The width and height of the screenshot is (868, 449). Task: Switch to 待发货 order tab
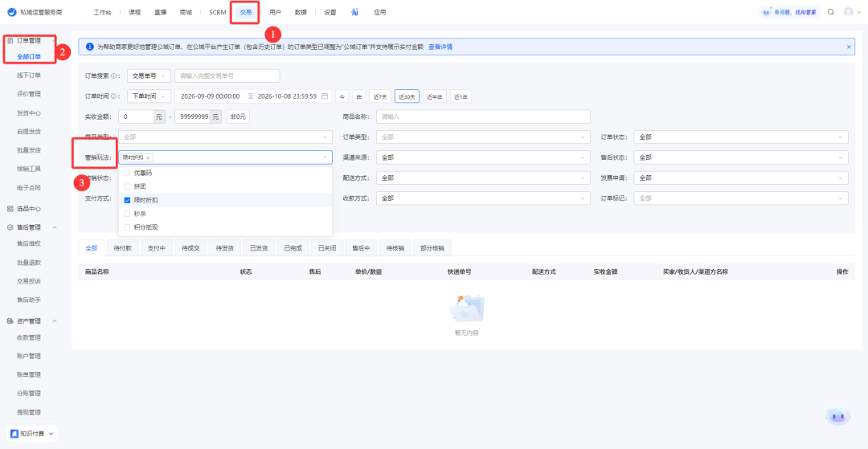click(225, 248)
